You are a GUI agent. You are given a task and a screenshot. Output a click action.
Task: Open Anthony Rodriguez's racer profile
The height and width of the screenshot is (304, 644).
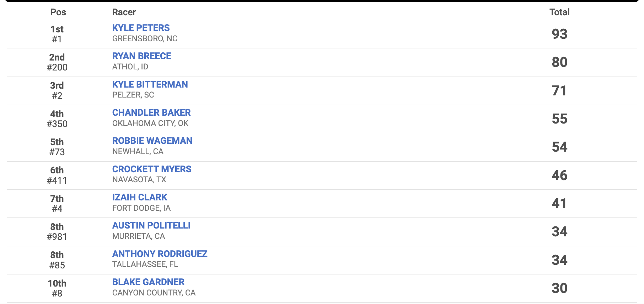[160, 254]
